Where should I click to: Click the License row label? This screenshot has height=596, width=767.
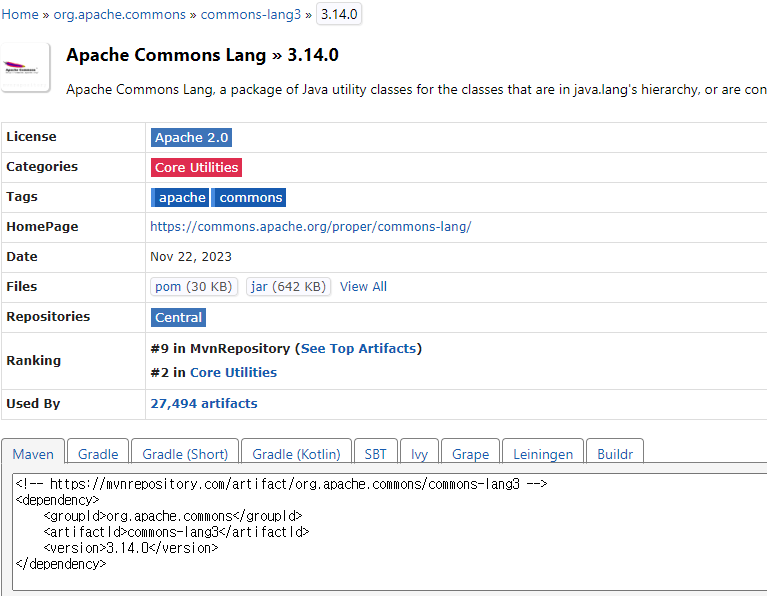[31, 137]
